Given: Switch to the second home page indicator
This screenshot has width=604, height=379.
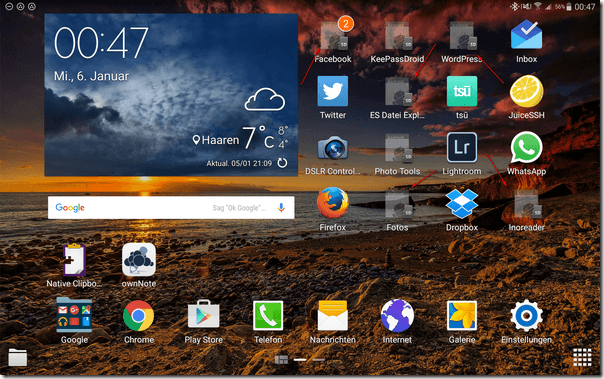Looking at the screenshot, I should point(319,360).
